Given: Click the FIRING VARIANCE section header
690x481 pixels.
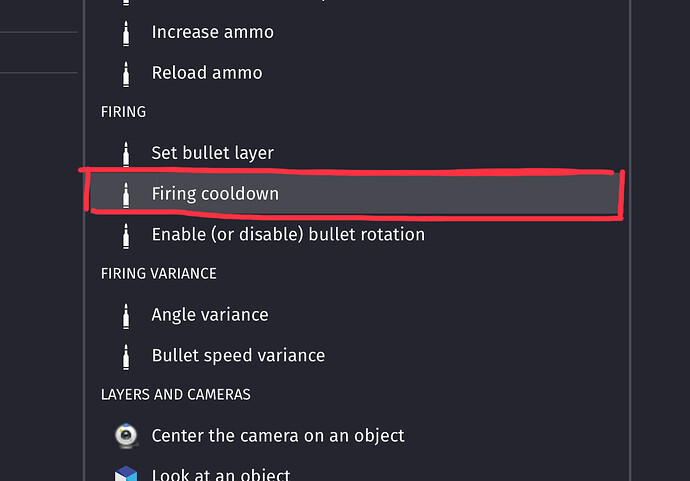Looking at the screenshot, I should 159,273.
